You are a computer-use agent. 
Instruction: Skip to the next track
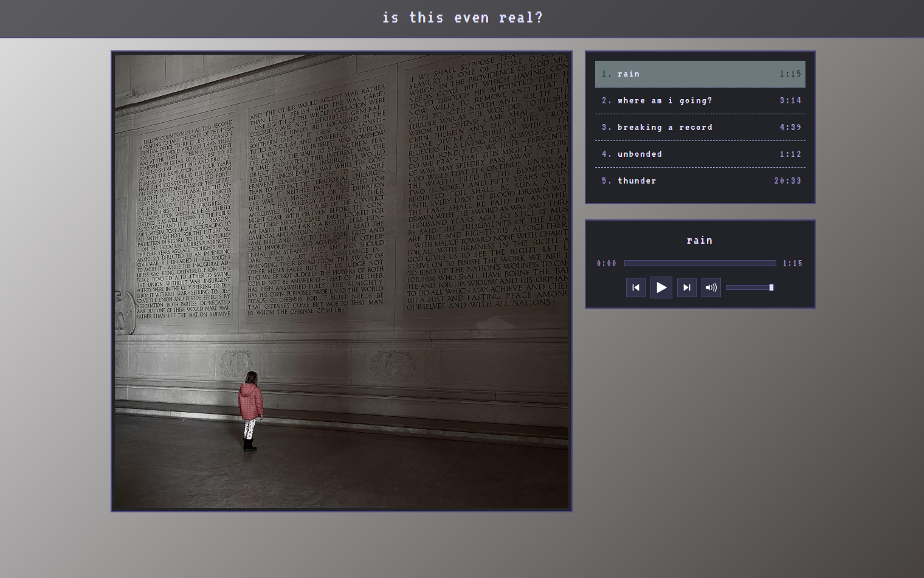coord(687,287)
